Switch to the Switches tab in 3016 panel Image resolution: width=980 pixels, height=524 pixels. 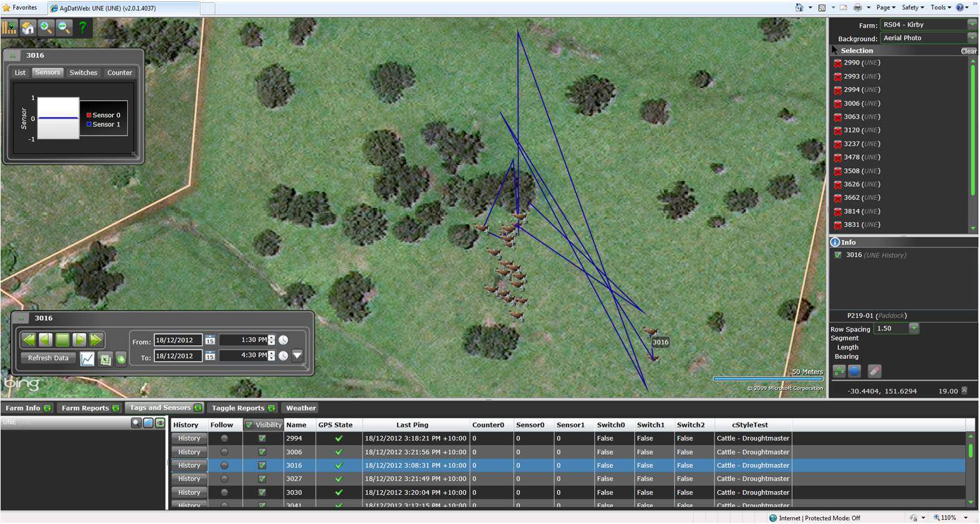click(x=84, y=73)
